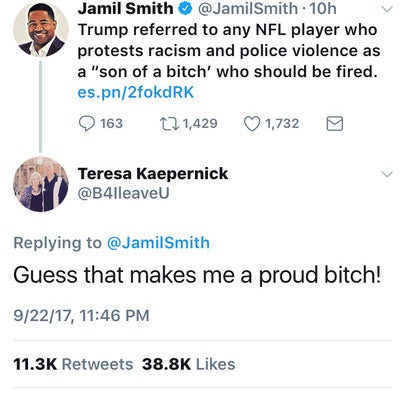The height and width of the screenshot is (396, 405).
Task: Open Teresa Kaepernick's display name
Action: (x=153, y=173)
